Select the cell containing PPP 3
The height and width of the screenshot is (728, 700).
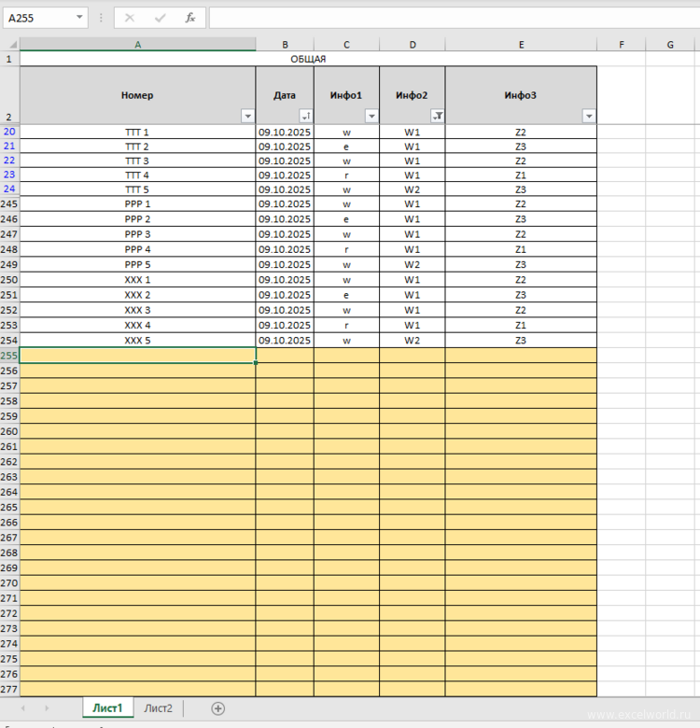tap(137, 234)
